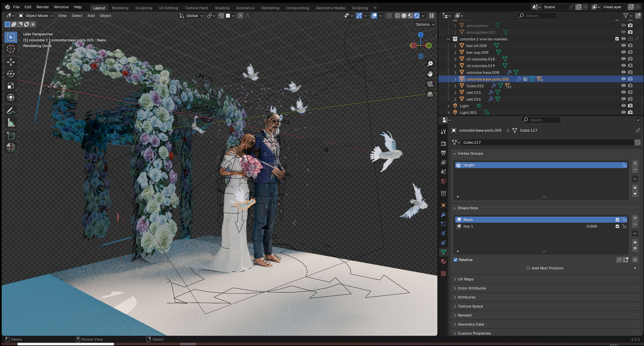Expand the UV Maps panel
Image resolution: width=644 pixels, height=346 pixels.
click(465, 279)
